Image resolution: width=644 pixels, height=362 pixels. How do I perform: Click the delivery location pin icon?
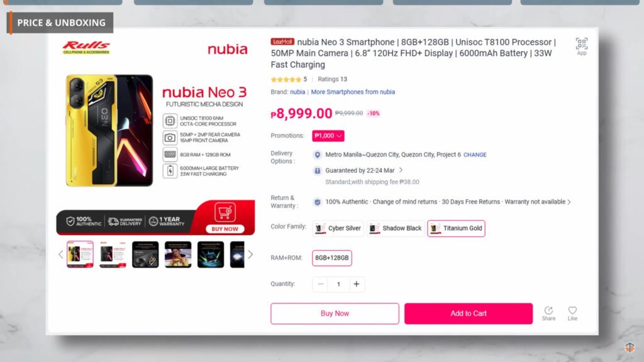(x=317, y=155)
